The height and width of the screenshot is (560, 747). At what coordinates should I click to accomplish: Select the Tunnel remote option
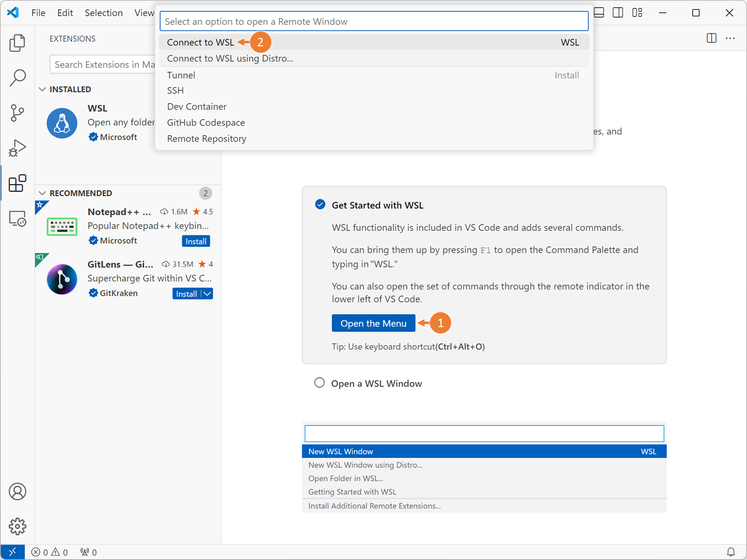(x=374, y=75)
